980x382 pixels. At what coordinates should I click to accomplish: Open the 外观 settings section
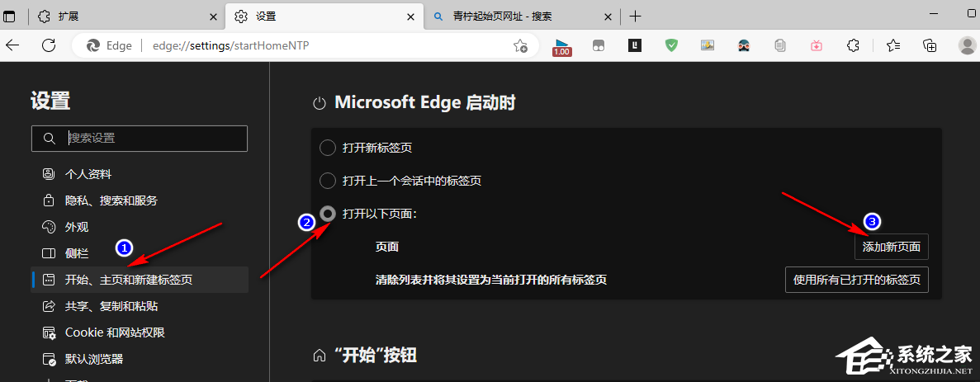(x=77, y=227)
